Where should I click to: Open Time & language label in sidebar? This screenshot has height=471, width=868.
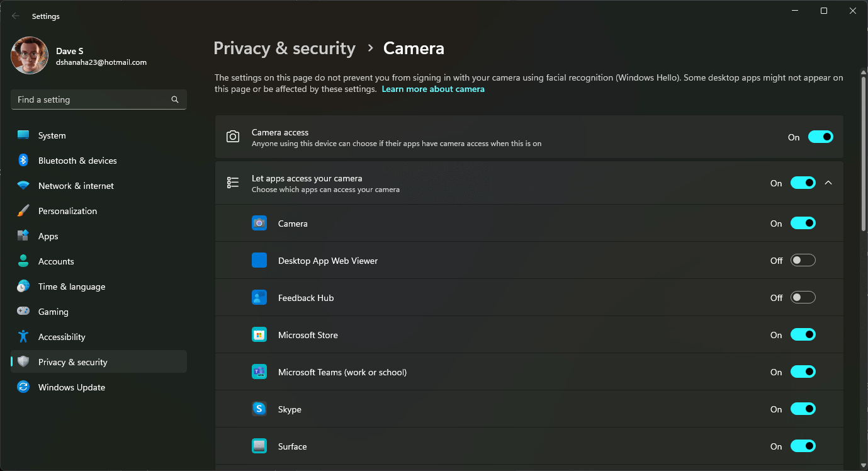pos(72,287)
